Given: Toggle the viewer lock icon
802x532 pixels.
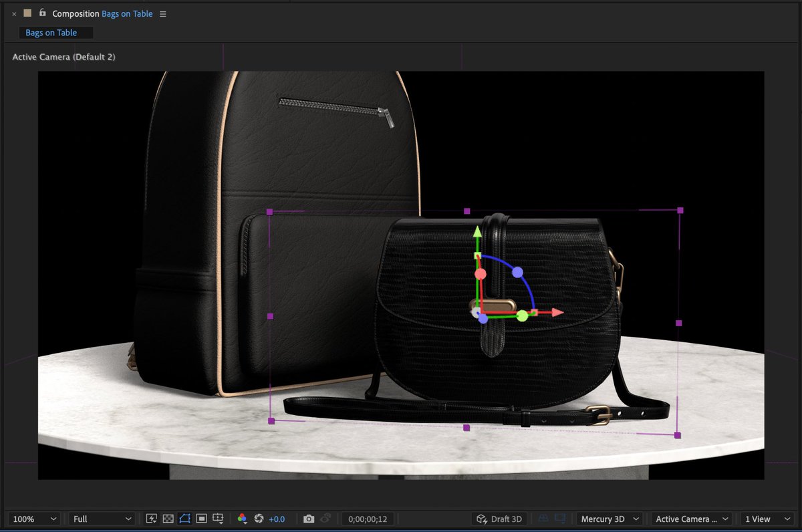Looking at the screenshot, I should point(42,13).
